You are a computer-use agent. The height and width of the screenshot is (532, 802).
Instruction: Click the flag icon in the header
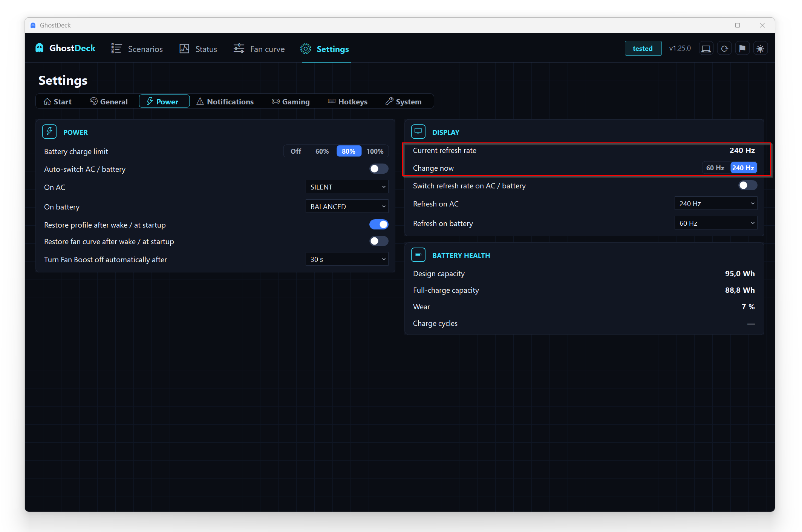[x=742, y=49]
